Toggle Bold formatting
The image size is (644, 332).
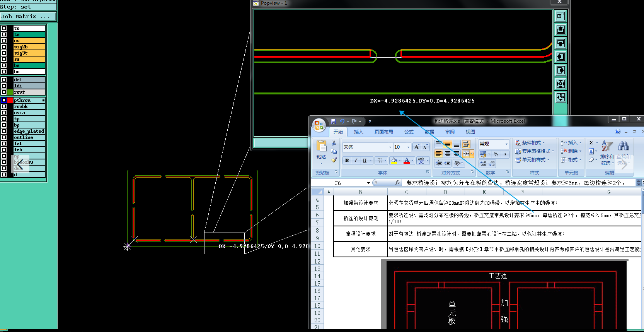[347, 161]
